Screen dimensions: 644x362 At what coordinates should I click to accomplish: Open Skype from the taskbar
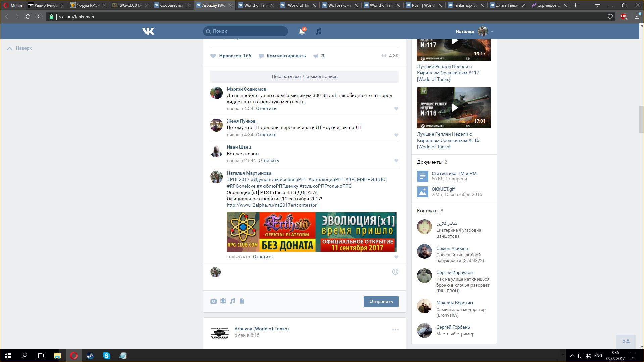click(x=106, y=356)
